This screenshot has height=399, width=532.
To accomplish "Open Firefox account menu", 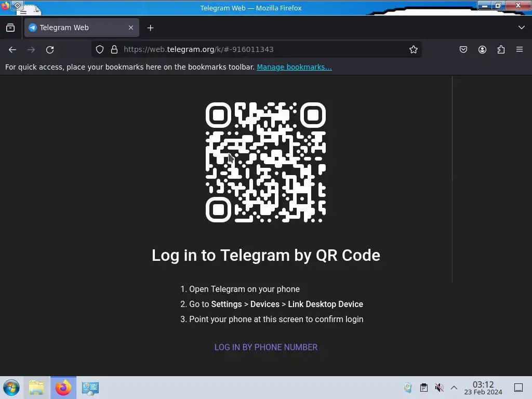I will coord(482,49).
